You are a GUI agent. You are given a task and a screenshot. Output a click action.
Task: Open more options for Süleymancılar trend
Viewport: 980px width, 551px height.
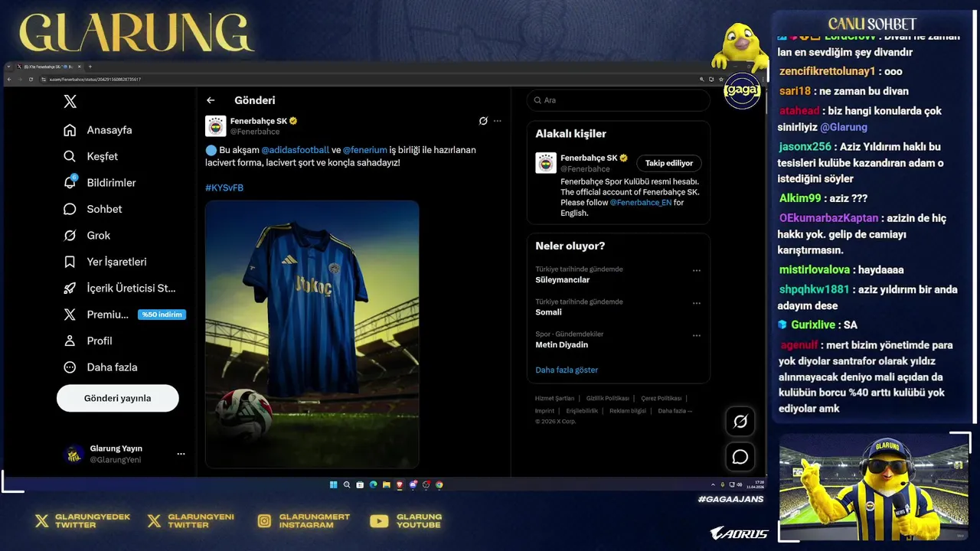point(697,270)
